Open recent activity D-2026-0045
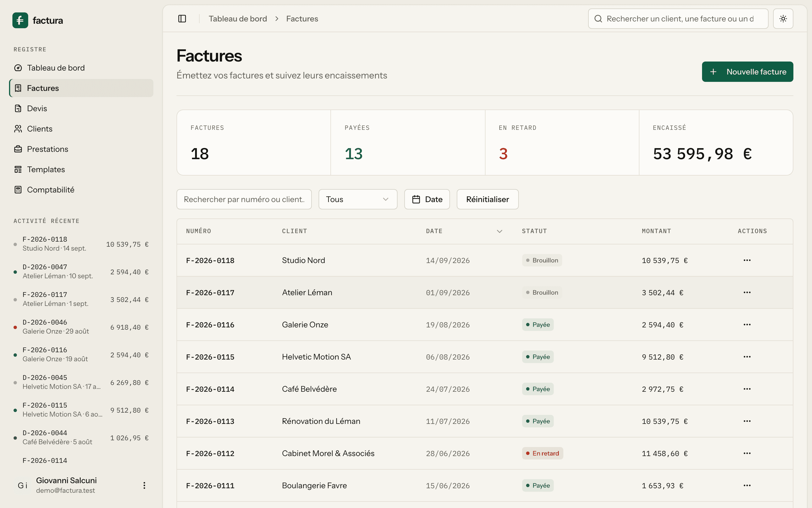The image size is (812, 508). point(81,382)
